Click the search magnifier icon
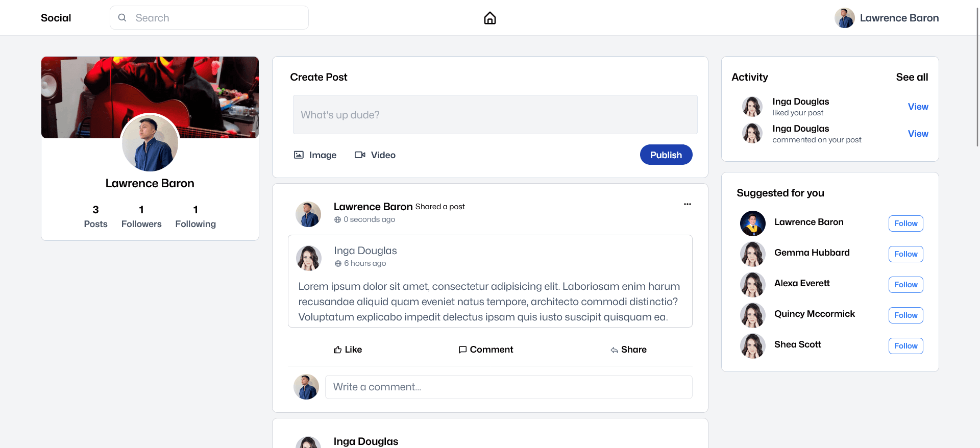The image size is (980, 448). pos(122,18)
